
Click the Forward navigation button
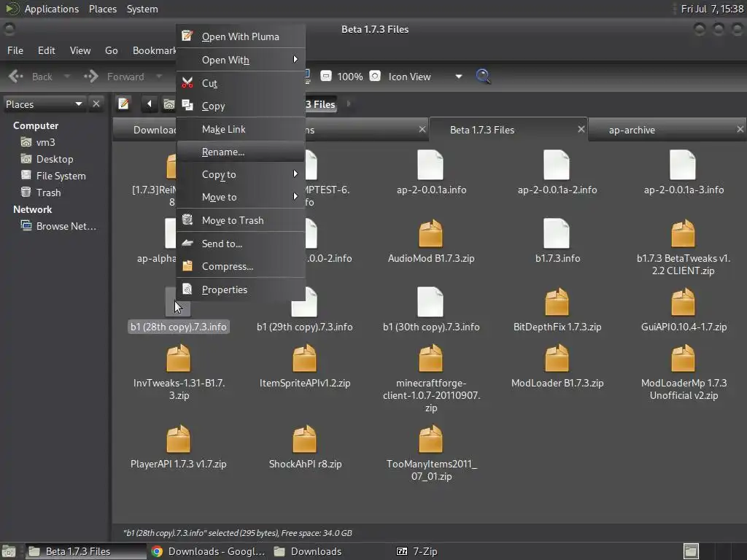pyautogui.click(x=115, y=77)
